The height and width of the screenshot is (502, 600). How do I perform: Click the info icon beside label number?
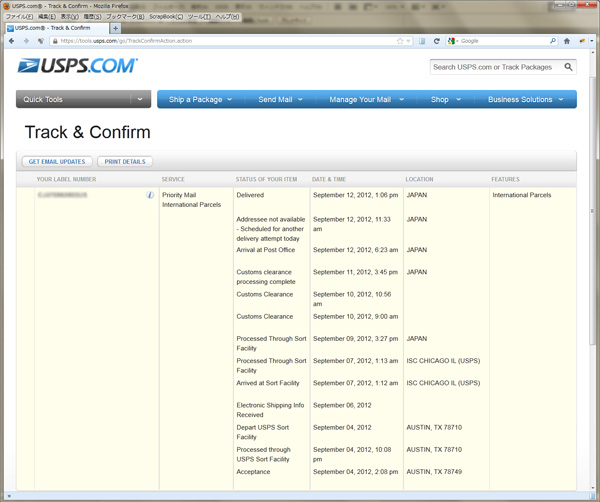(x=150, y=195)
